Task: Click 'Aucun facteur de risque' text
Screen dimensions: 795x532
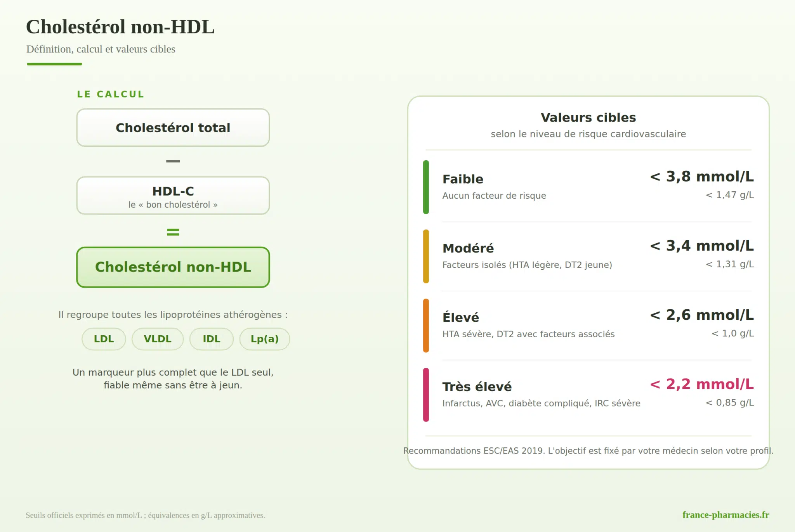Action: 494,196
